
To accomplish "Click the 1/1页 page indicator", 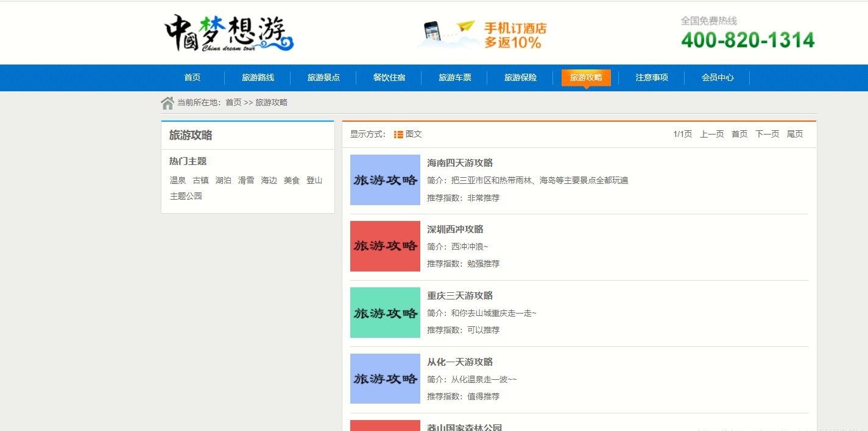I will click(x=682, y=135).
